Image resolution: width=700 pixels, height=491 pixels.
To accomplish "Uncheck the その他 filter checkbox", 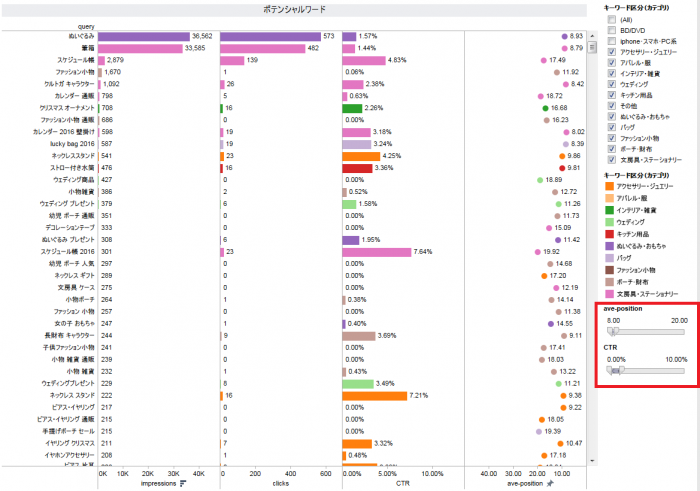I will 612,106.
